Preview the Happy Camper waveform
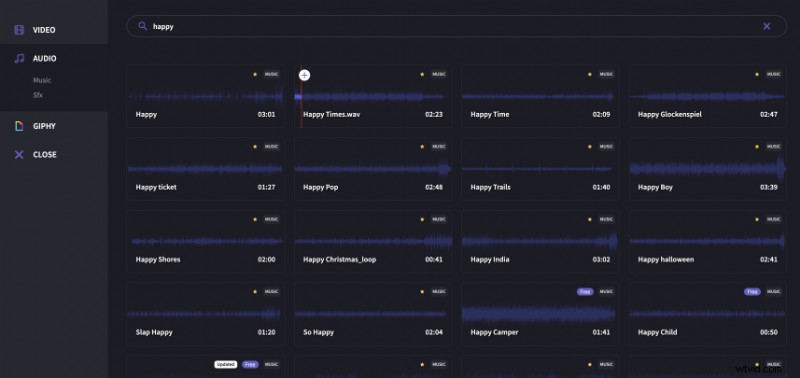800x378 pixels. pos(540,314)
